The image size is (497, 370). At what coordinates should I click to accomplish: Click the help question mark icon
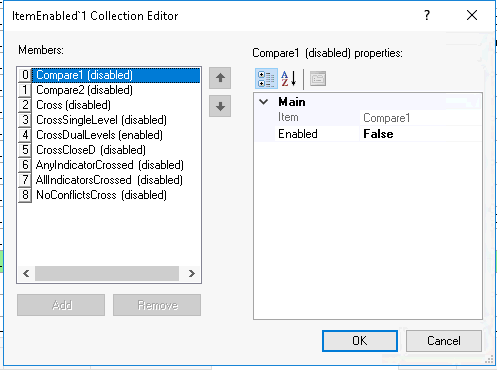click(427, 15)
